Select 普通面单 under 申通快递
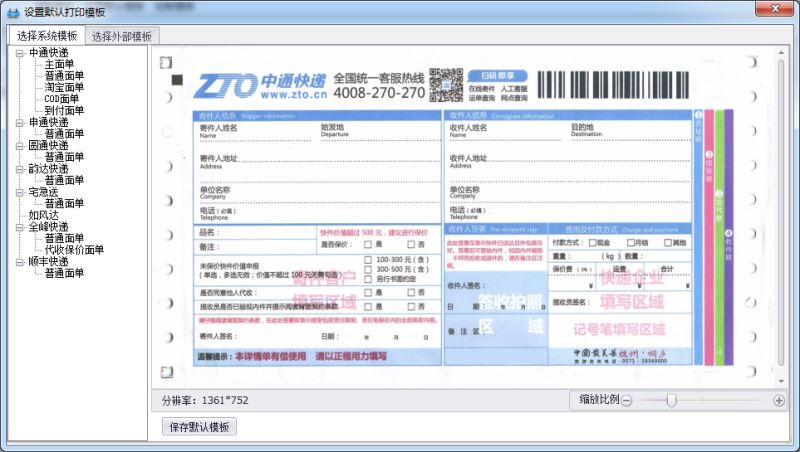The height and width of the screenshot is (452, 800). tap(64, 134)
